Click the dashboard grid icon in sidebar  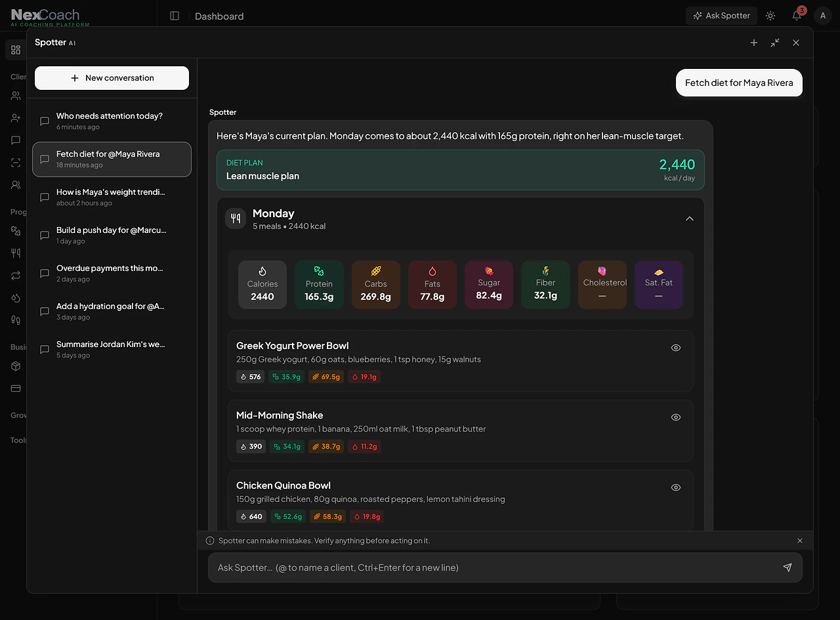(16, 50)
